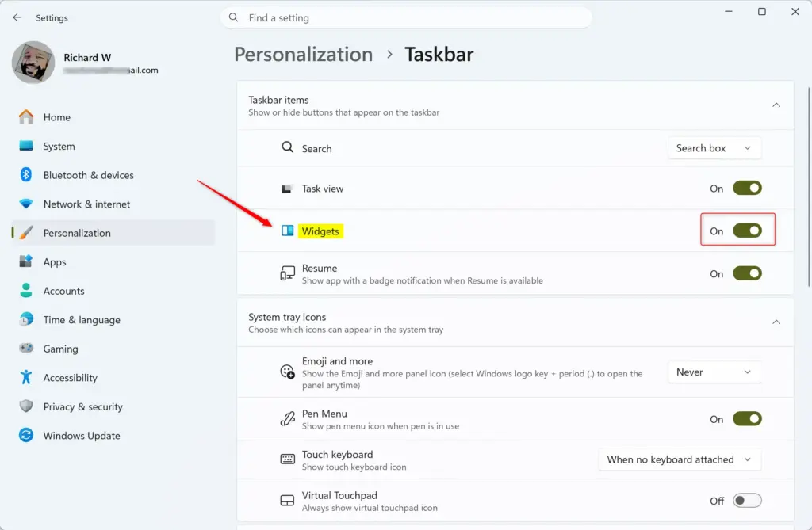Screen dimensions: 812x530
Task: Click the Bluetooth icon in sidebar
Action: (26, 175)
